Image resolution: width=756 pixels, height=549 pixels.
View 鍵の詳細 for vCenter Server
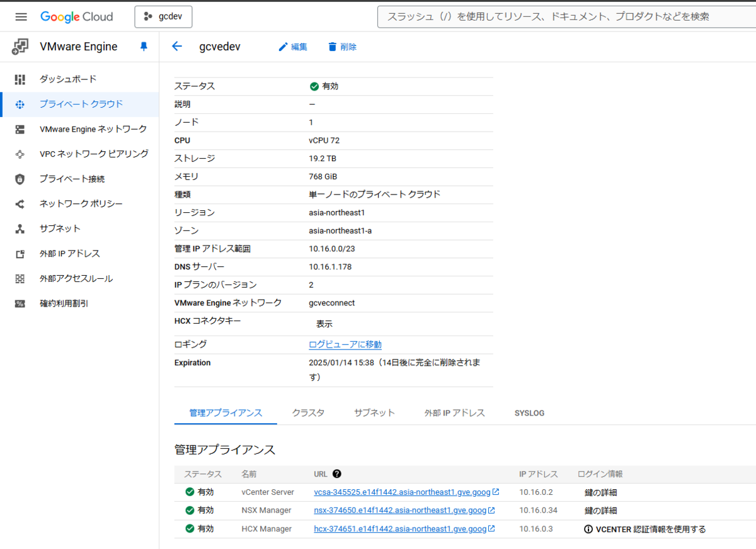pos(600,492)
